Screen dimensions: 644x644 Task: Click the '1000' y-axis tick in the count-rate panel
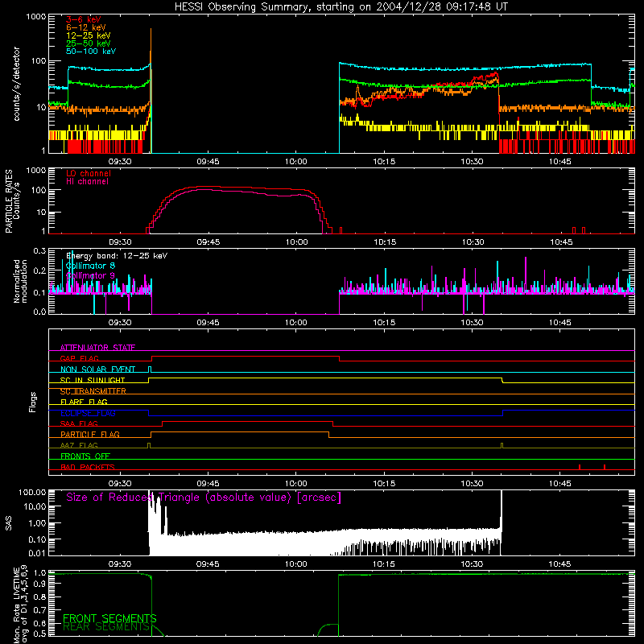36,17
